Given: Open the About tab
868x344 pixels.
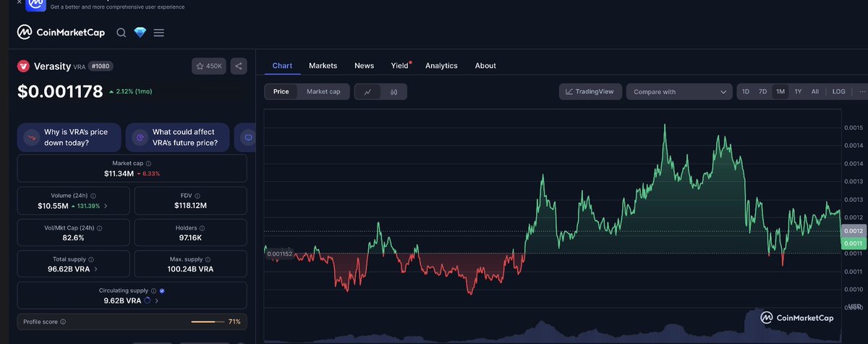Looking at the screenshot, I should pyautogui.click(x=485, y=66).
